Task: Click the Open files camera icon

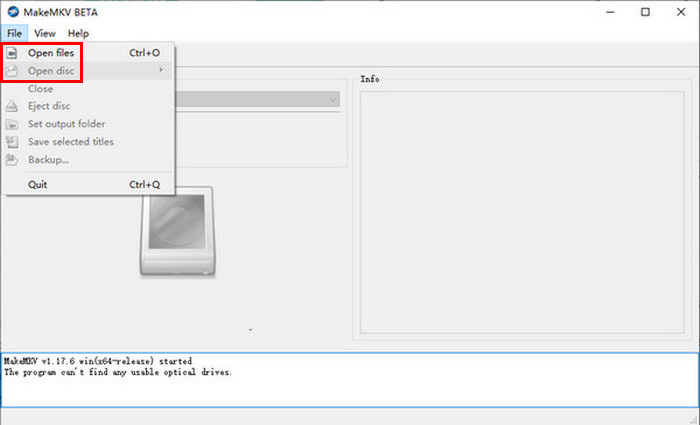Action: click(13, 53)
